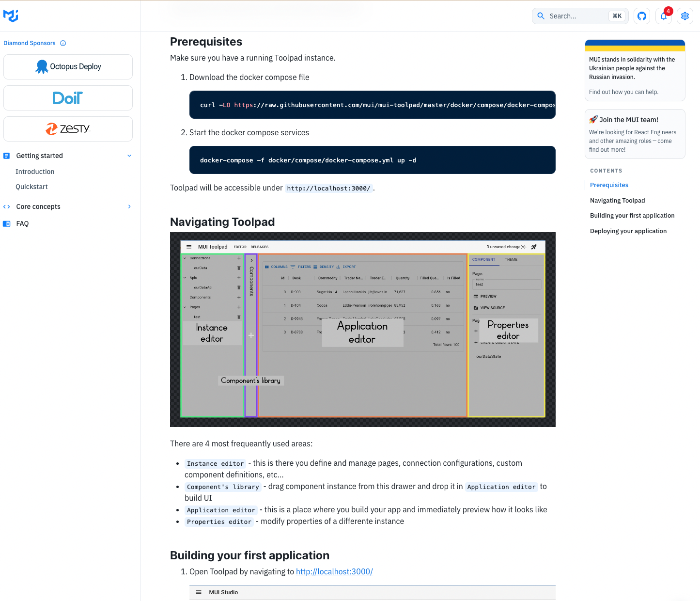This screenshot has height=601, width=700.
Task: Click Find out how you can help
Action: (623, 92)
